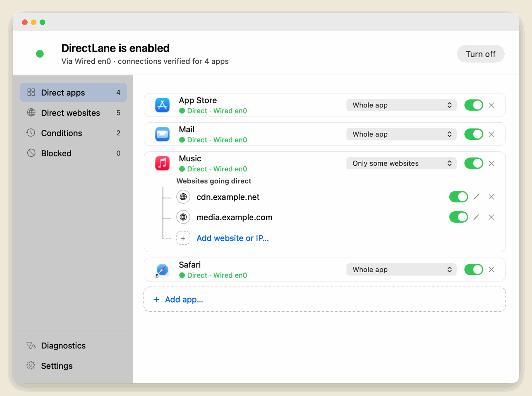Click the Mail app icon
Screen dimensions: 532x396
162,134
